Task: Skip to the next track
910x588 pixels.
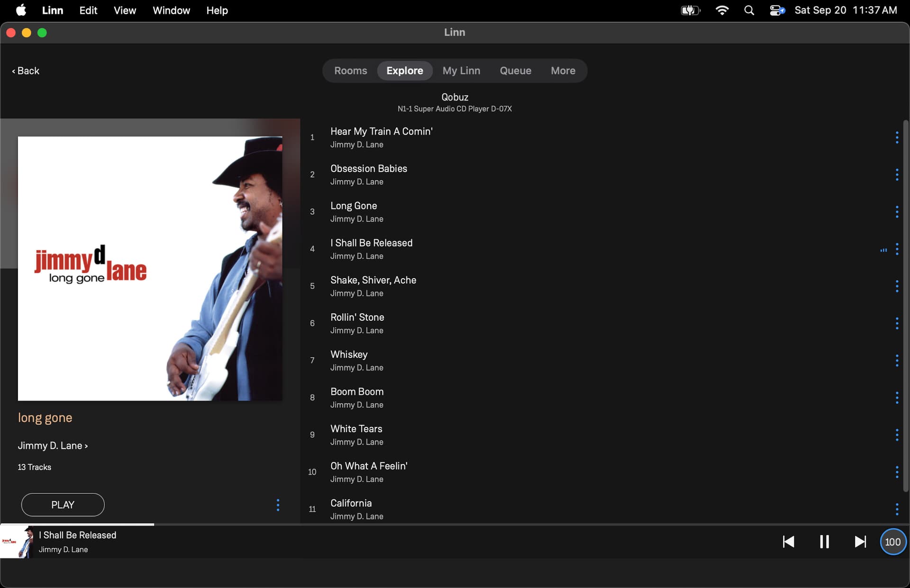Action: 860,542
